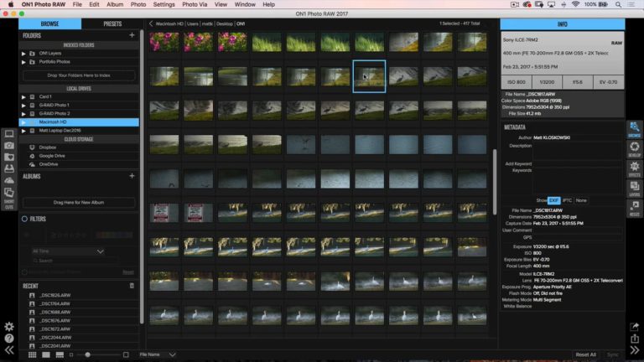Open the All Time date filter dropdown
The width and height of the screenshot is (644, 362).
click(68, 251)
